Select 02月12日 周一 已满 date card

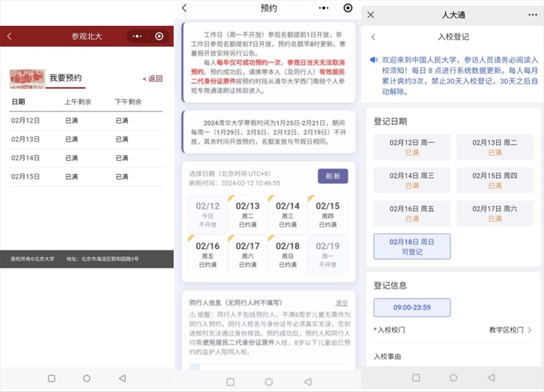pyautogui.click(x=412, y=147)
